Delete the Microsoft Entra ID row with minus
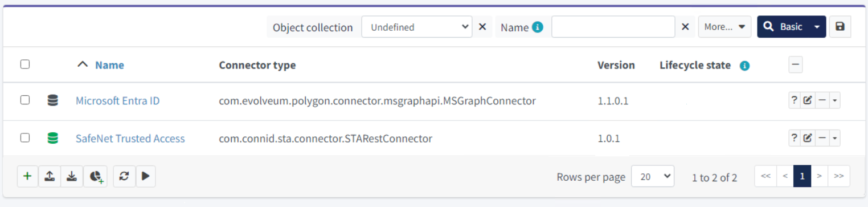The width and height of the screenshot is (868, 207). (821, 100)
